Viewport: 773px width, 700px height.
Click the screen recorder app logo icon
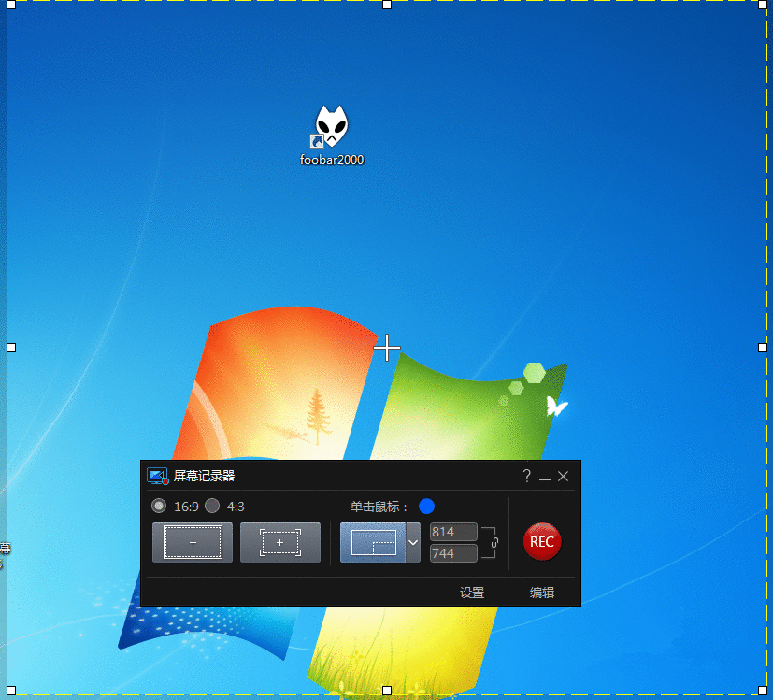[157, 477]
